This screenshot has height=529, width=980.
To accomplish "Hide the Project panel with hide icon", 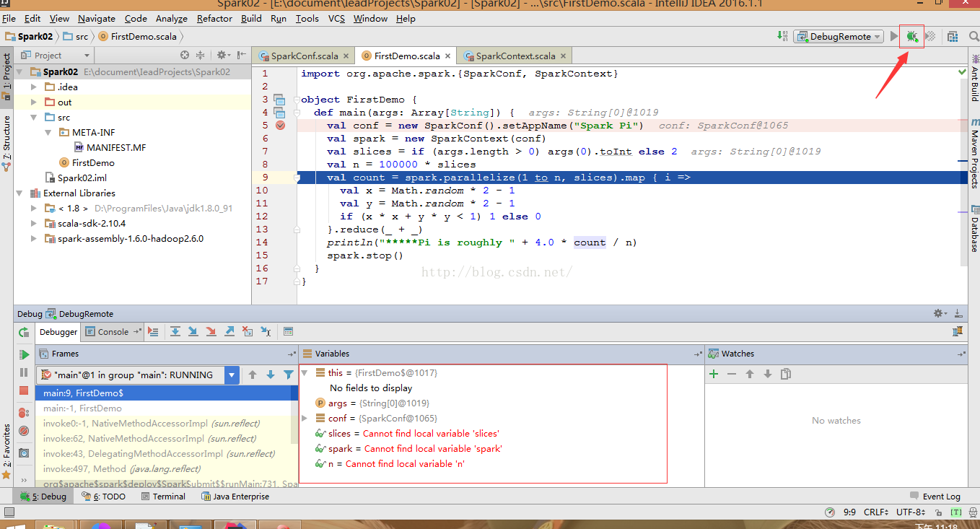I will tap(241, 55).
